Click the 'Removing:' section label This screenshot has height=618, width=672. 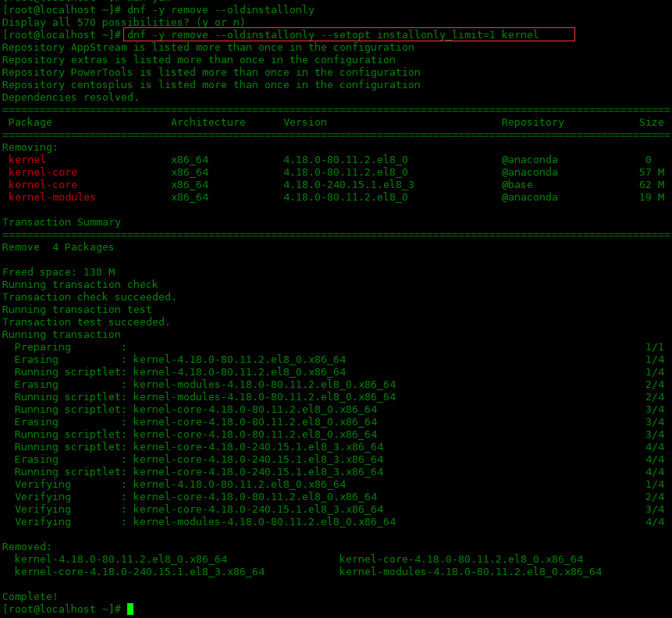coord(30,147)
